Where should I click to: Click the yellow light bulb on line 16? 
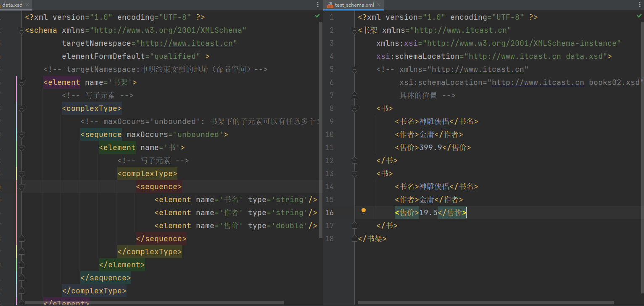(364, 211)
